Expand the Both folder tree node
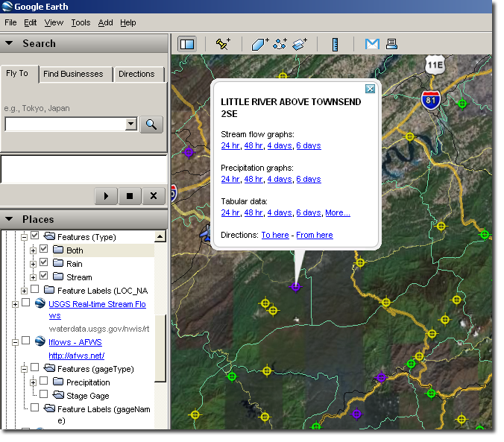Viewport: 504px width, 442px height. click(33, 250)
